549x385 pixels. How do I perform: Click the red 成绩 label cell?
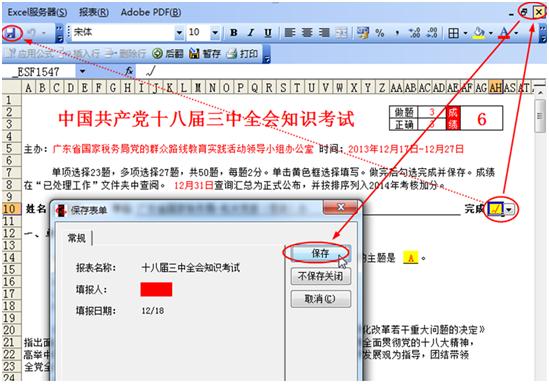tap(453, 119)
